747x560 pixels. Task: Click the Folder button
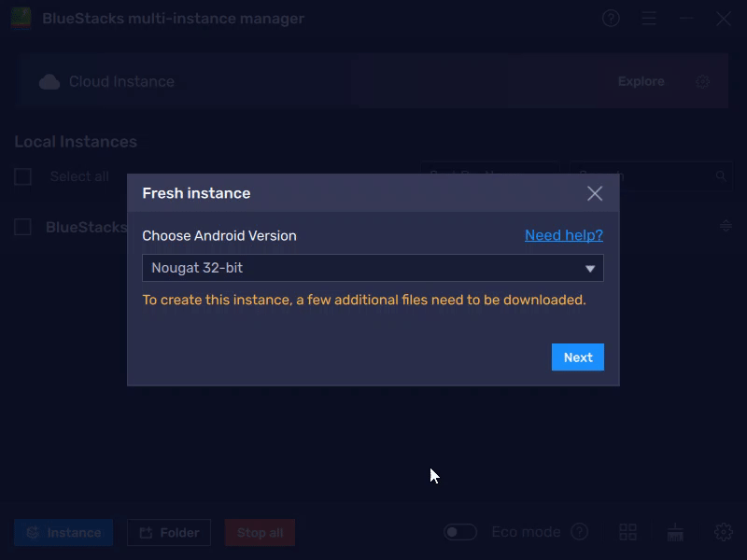169,532
